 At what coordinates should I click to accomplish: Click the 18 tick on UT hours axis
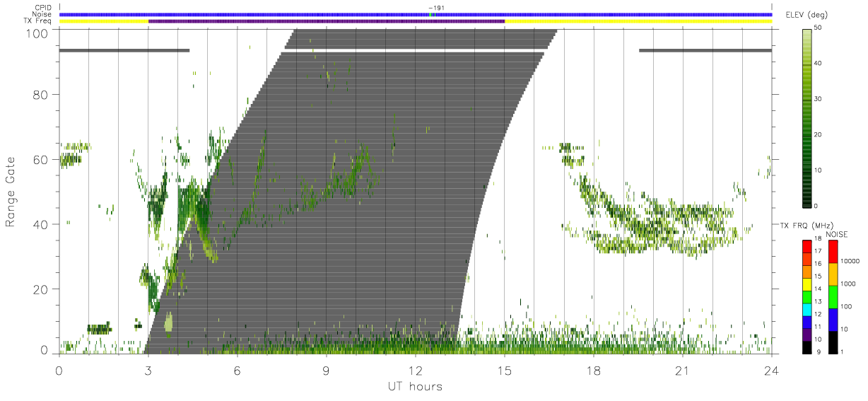pos(594,370)
